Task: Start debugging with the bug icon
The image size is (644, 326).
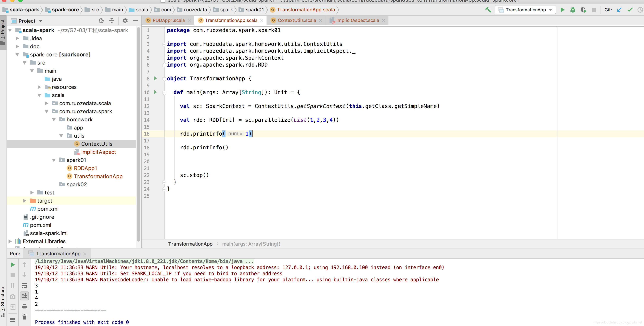Action: point(573,10)
